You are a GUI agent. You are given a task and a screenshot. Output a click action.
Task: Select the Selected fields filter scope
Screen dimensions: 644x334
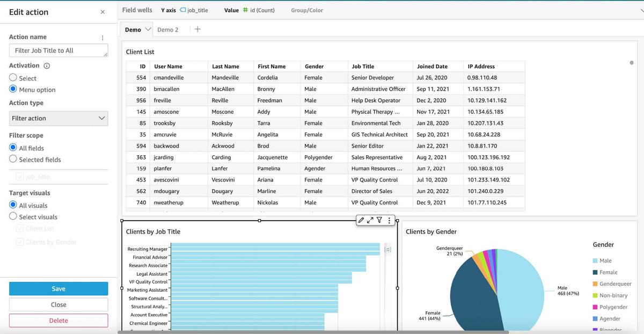13,159
